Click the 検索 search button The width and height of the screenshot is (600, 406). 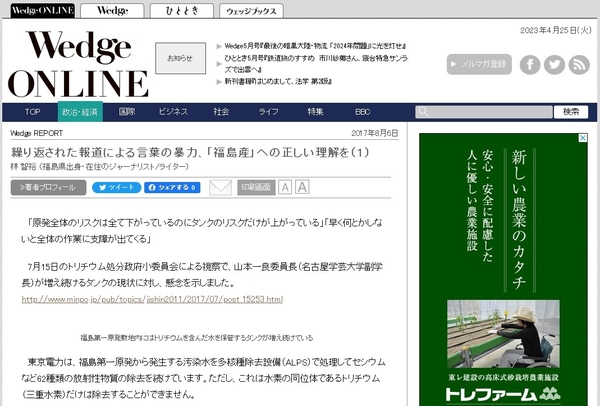pos(571,112)
